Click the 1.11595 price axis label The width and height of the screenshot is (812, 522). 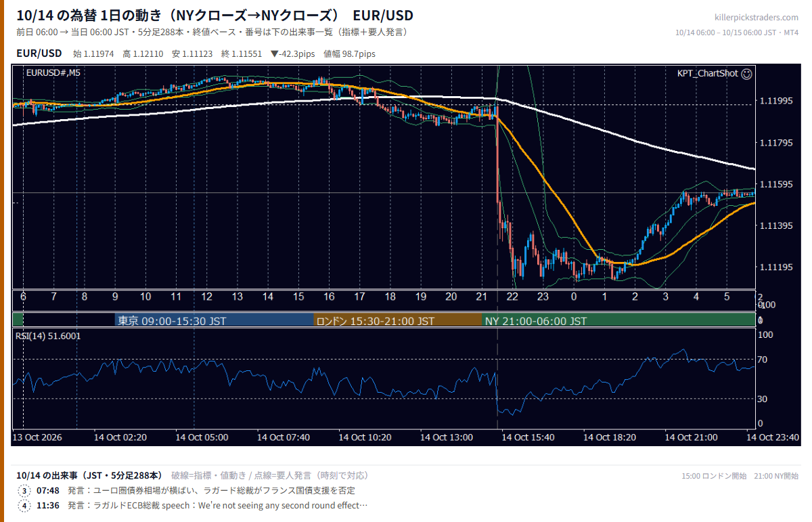[x=777, y=184]
